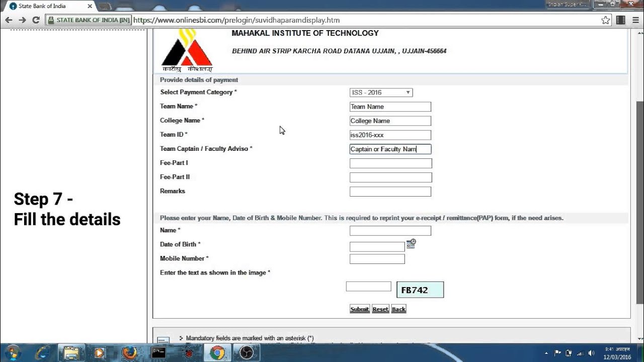Image resolution: width=644 pixels, height=362 pixels.
Task: Open the Chrome hamburger menu
Action: [x=635, y=20]
